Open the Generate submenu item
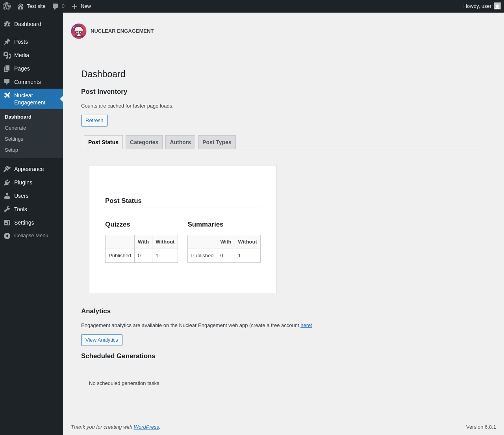Viewport: 504px width, 435px height. tap(15, 128)
